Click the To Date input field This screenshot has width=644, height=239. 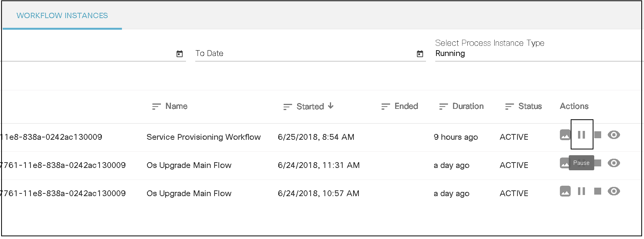301,53
